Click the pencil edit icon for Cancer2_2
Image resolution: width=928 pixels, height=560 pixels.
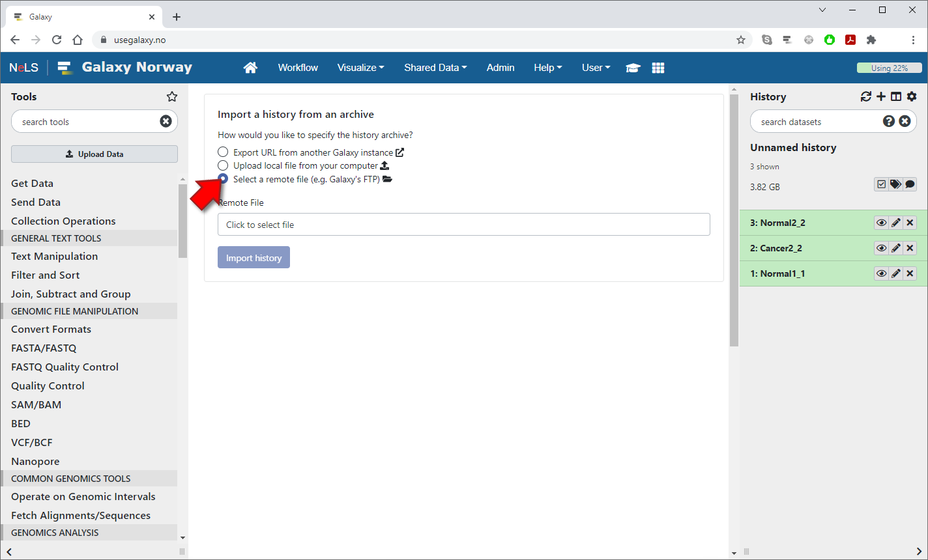896,248
